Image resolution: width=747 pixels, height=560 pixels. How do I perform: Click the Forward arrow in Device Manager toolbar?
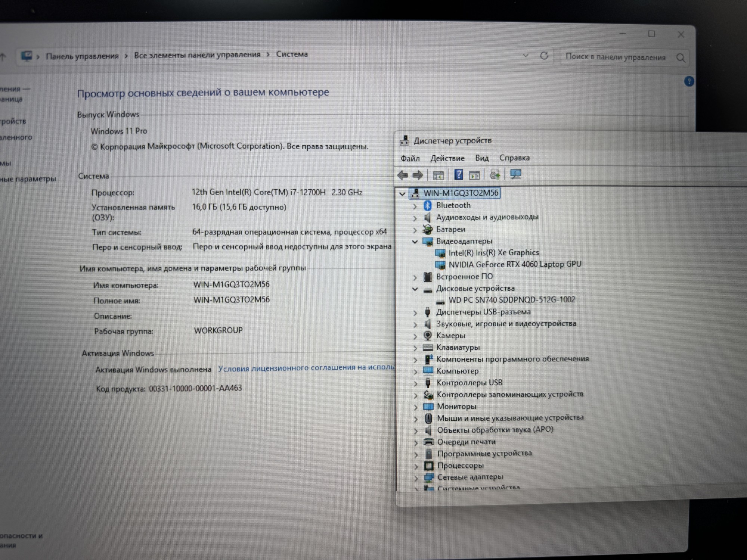point(418,175)
